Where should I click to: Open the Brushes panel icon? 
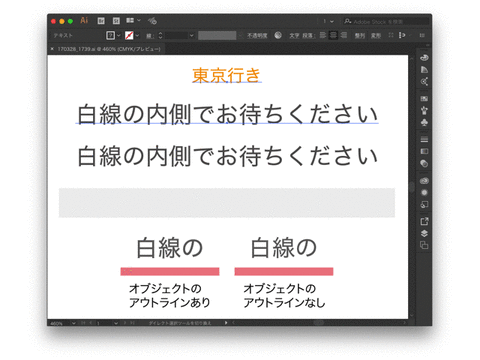(424, 110)
